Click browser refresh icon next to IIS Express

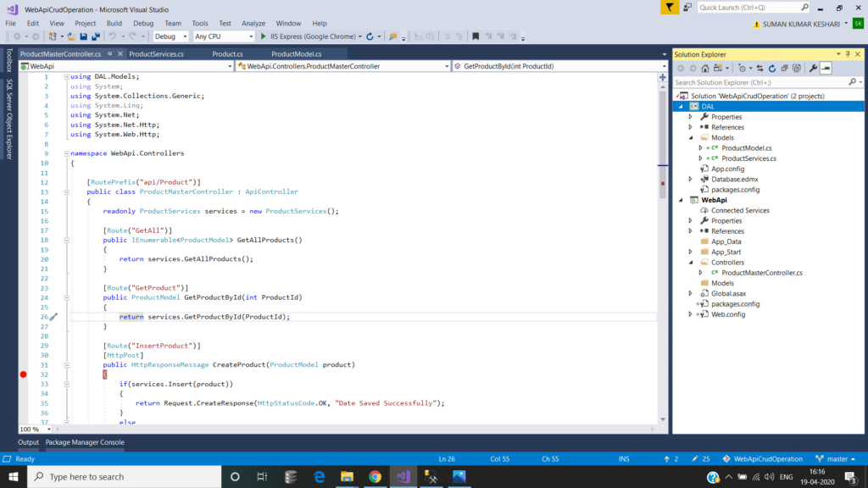point(370,36)
